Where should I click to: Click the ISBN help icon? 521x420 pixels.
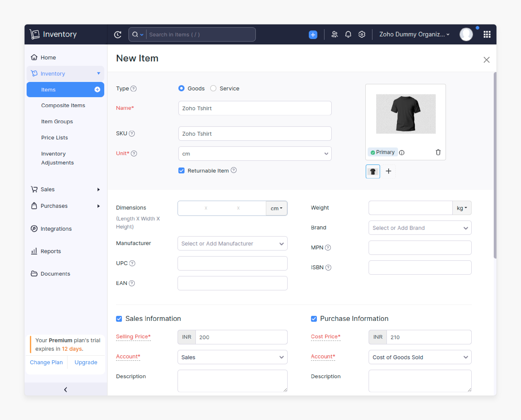tap(328, 267)
